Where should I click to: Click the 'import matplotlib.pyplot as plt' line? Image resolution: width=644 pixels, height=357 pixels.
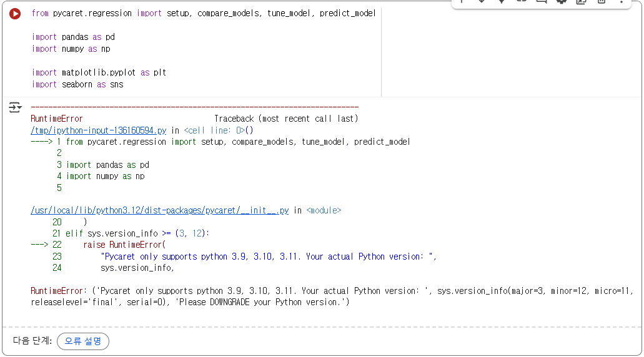pos(99,72)
